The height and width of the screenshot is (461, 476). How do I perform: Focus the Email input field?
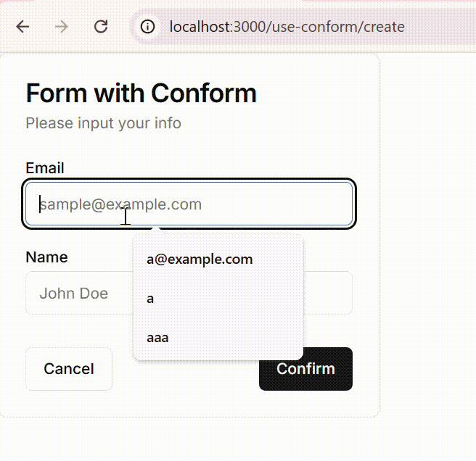[x=189, y=204]
